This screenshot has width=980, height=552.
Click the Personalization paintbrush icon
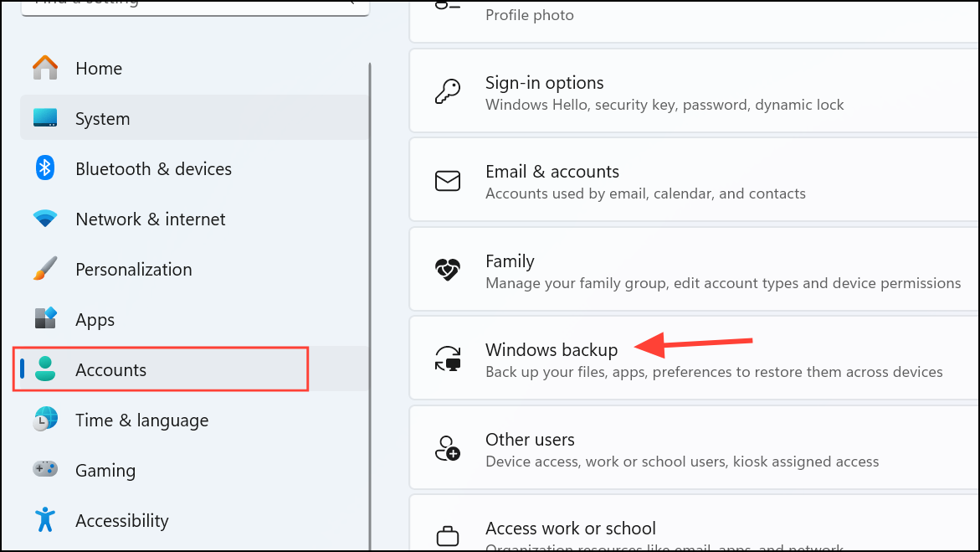point(45,269)
